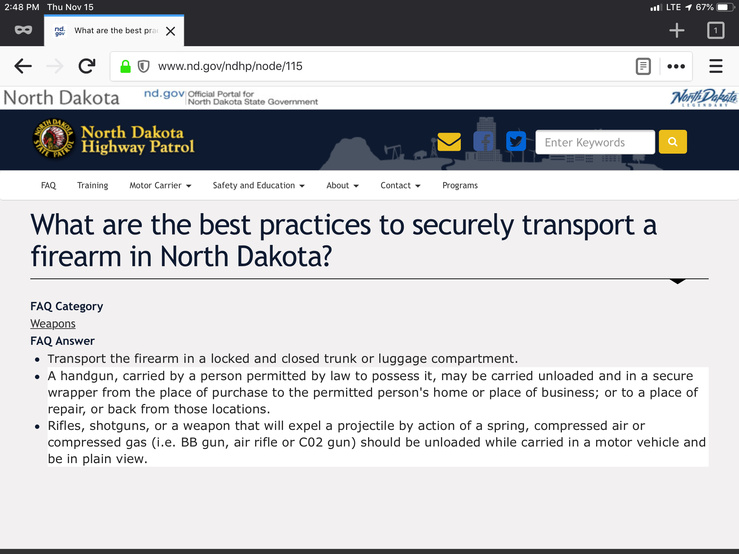The image size is (739, 554).
Task: Open the browser hamburger menu
Action: click(x=715, y=67)
